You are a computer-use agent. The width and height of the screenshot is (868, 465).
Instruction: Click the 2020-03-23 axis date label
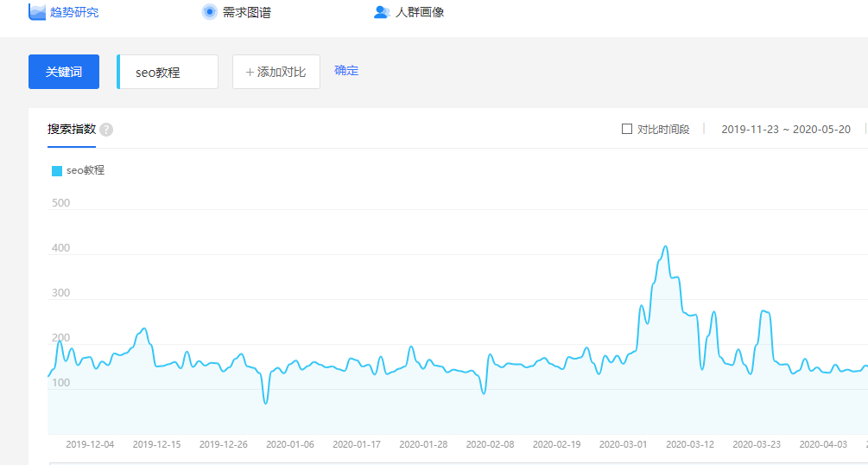(x=757, y=444)
